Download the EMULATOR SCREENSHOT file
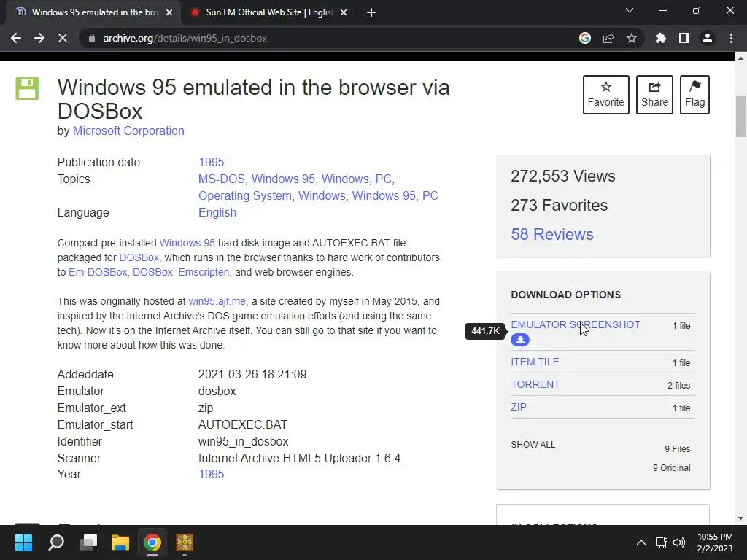Viewport: 747px width, 560px height. point(576,324)
